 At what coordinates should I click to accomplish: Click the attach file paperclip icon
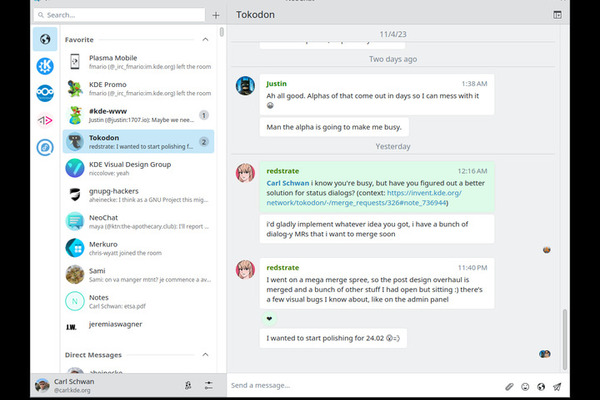click(x=509, y=387)
